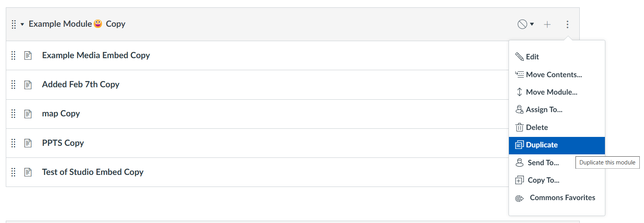Viewport: 644px width, 223px height.
Task: Select the Move Module... option
Action: [x=551, y=92]
